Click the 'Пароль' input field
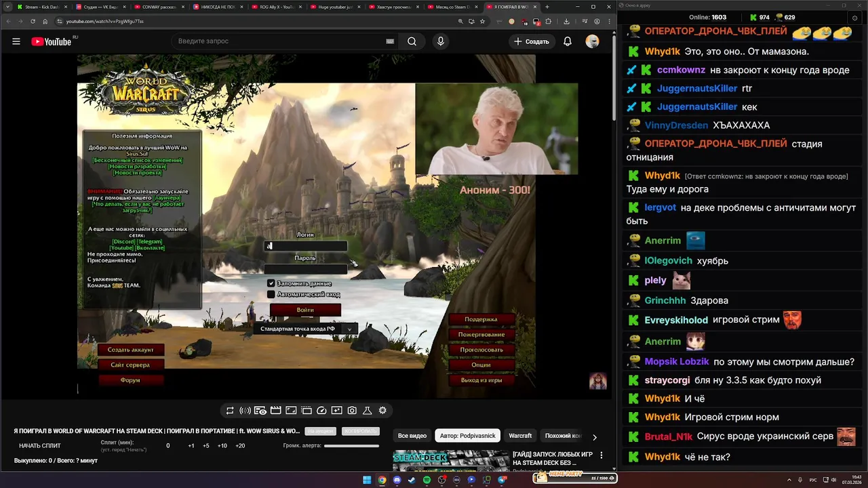 [x=305, y=269]
